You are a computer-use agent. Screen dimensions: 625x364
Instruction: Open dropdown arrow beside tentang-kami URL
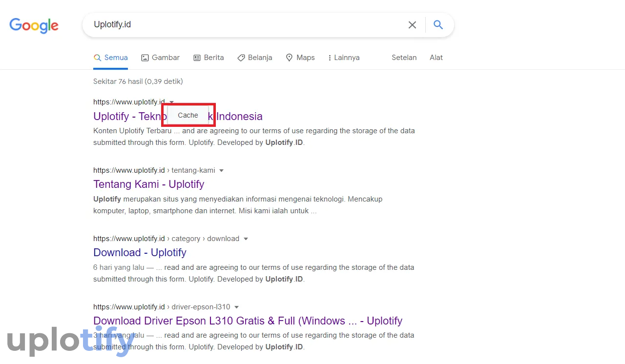click(221, 171)
